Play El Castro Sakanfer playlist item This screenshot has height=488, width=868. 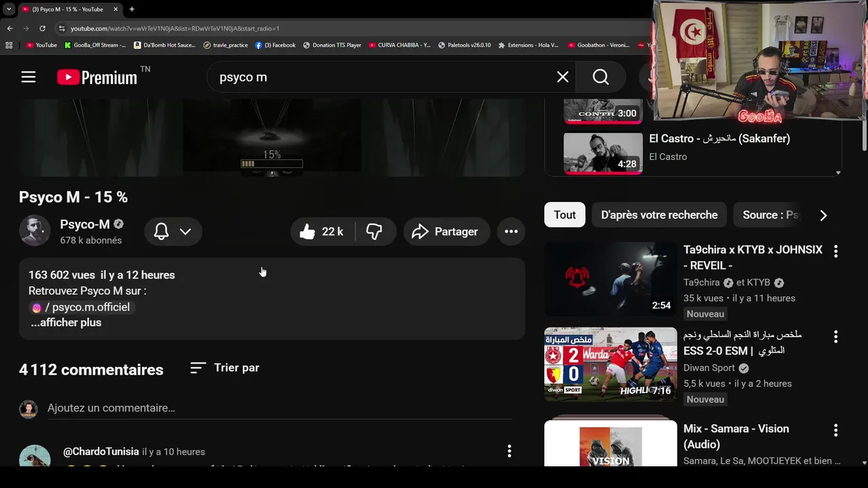pos(603,153)
